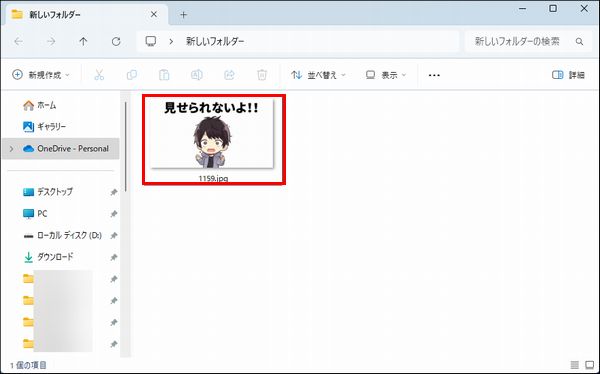Click the PC monitor icon in address bar
This screenshot has height=374, width=600.
(151, 41)
